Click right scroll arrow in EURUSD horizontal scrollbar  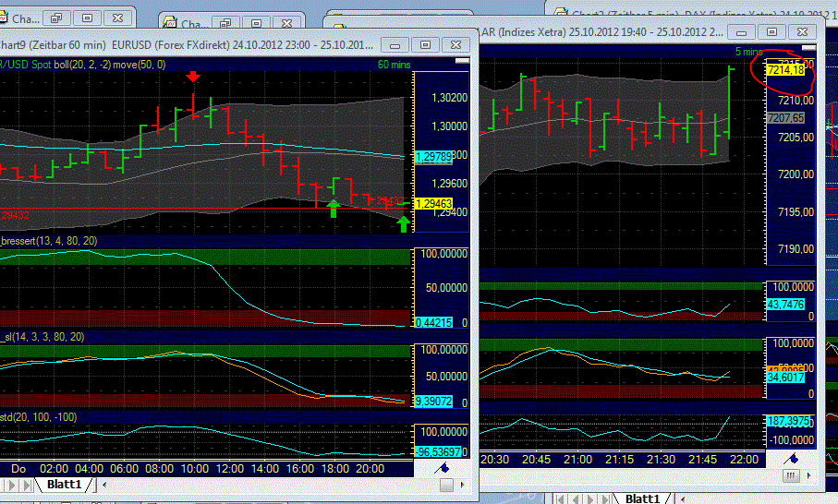click(462, 485)
